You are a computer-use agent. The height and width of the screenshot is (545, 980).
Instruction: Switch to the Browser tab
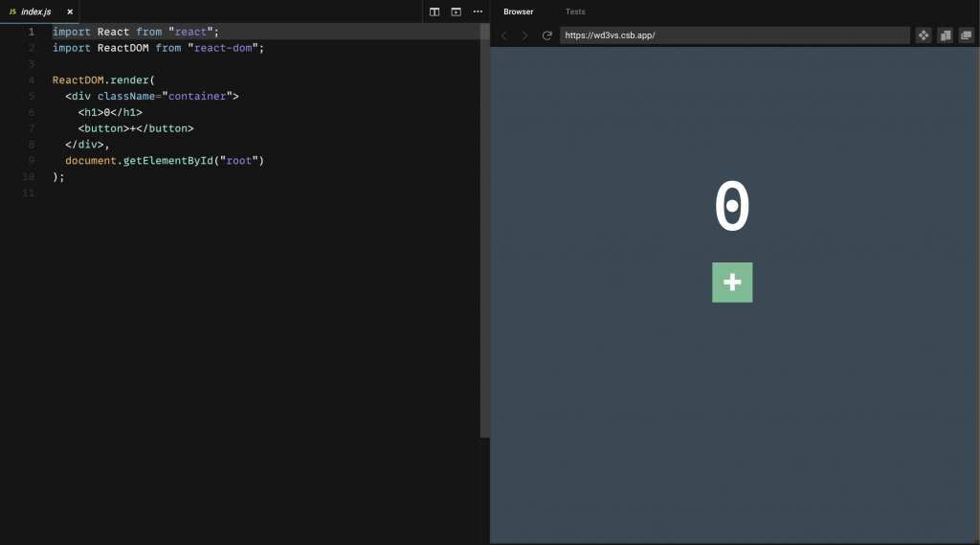pos(518,11)
